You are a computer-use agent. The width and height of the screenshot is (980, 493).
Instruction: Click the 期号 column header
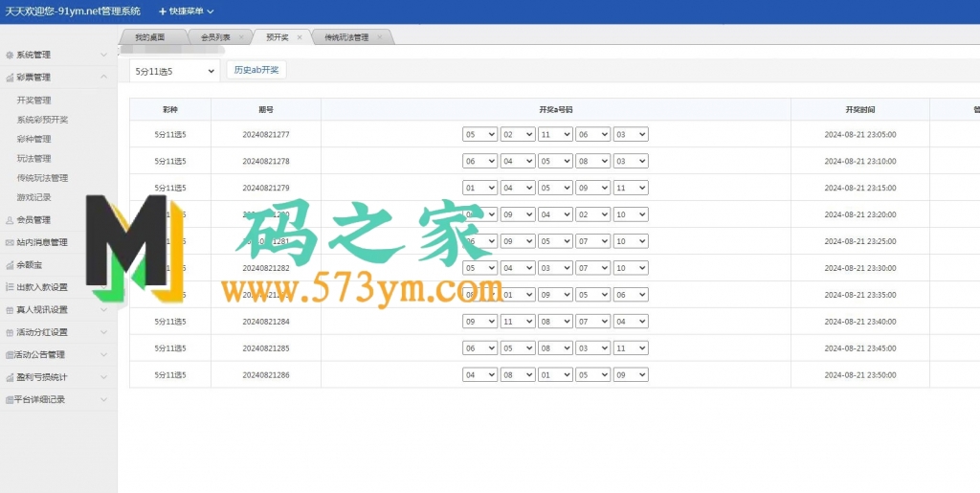tap(266, 109)
